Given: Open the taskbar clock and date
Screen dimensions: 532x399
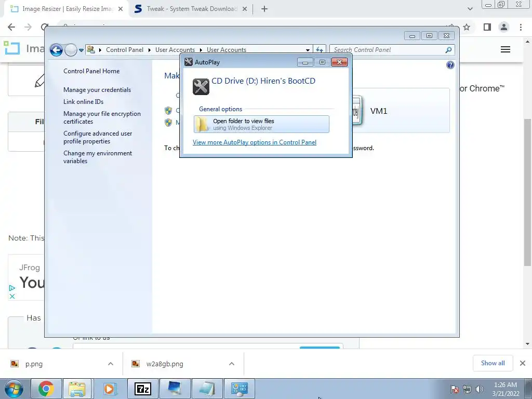Looking at the screenshot, I should (x=506, y=389).
